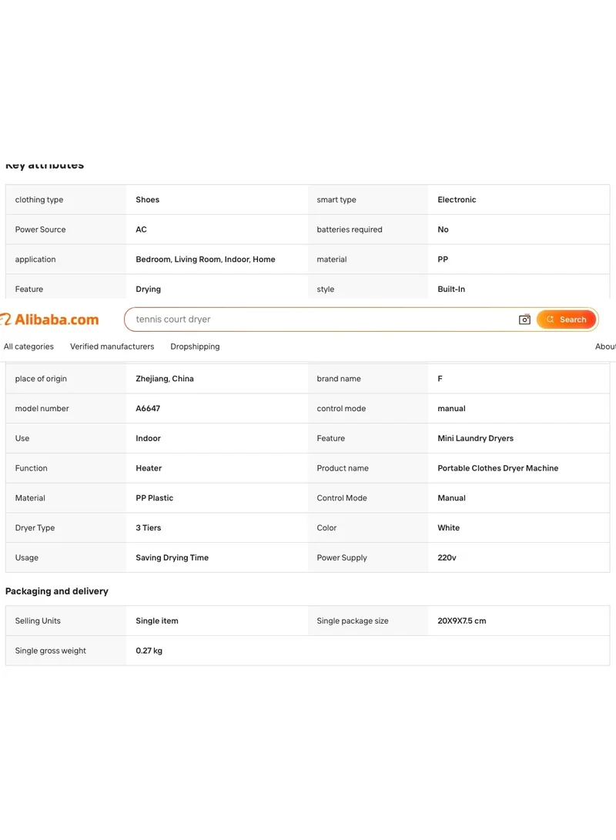Click the 20X9X7.5 cm package size value

pyautogui.click(x=462, y=621)
